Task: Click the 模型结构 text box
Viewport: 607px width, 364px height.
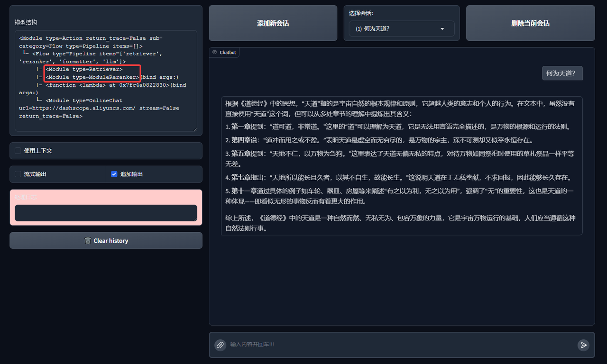Action: click(106, 81)
